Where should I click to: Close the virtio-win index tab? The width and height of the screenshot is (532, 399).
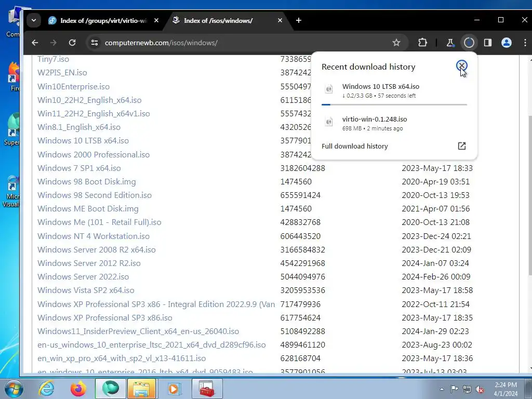(156, 20)
